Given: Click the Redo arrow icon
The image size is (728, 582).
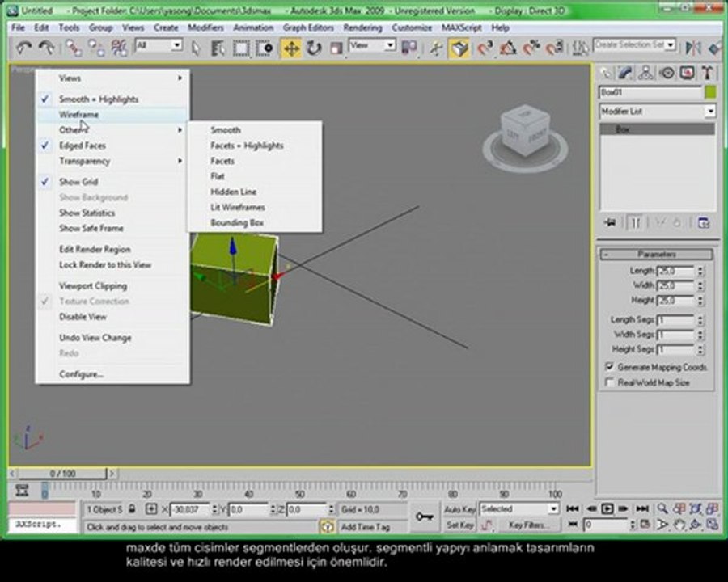Looking at the screenshot, I should 46,48.
